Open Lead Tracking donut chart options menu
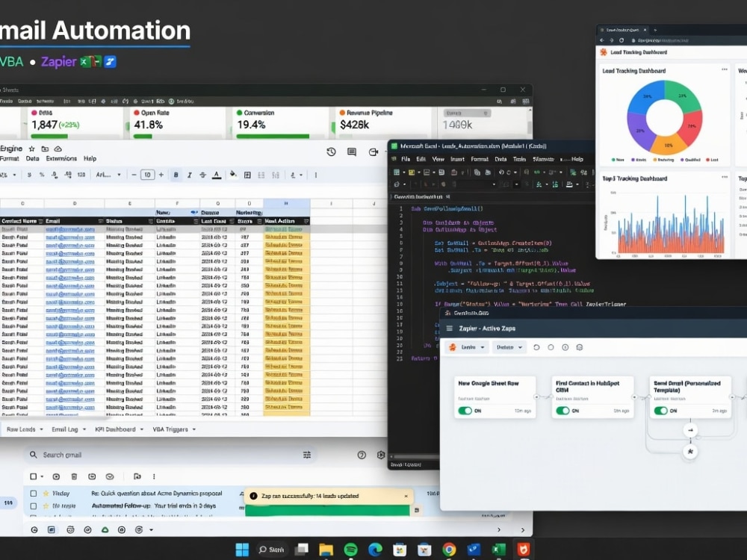 [x=724, y=69]
